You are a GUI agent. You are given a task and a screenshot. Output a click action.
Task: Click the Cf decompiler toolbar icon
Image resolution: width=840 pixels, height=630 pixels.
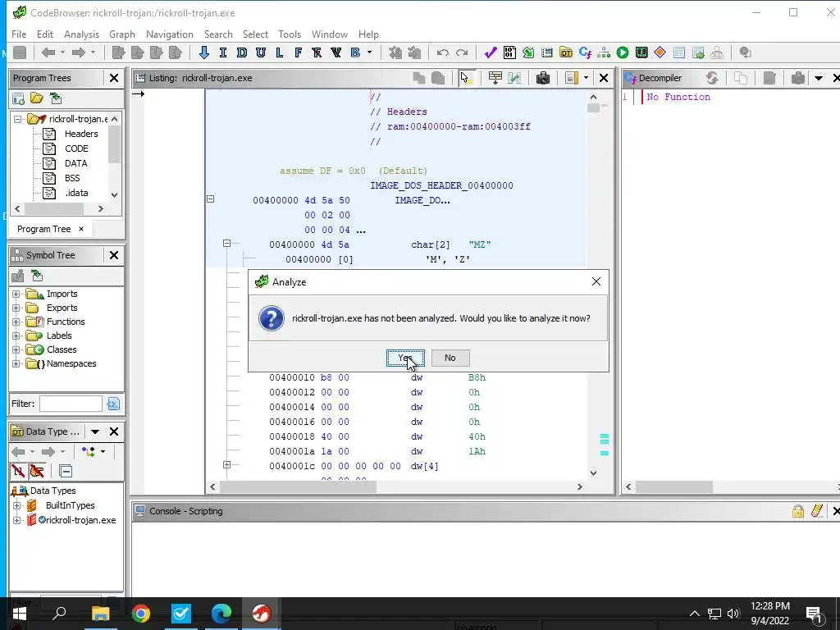pos(585,52)
